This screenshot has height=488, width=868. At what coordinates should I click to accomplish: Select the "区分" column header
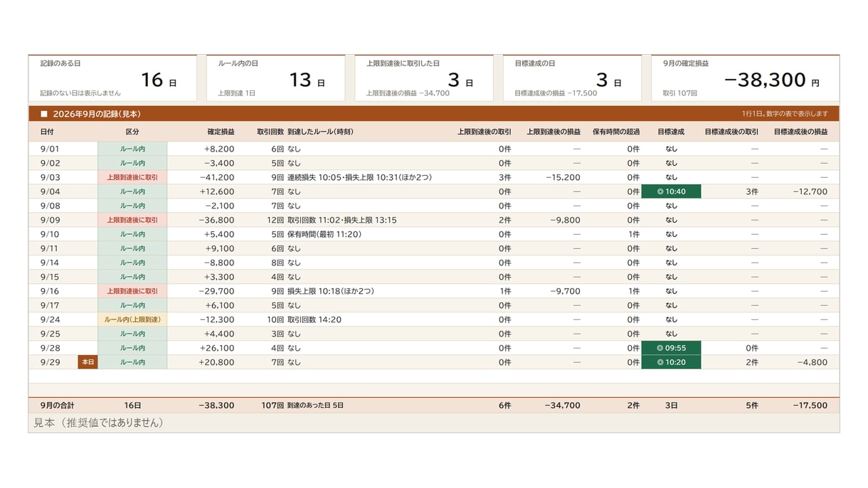pyautogui.click(x=132, y=132)
